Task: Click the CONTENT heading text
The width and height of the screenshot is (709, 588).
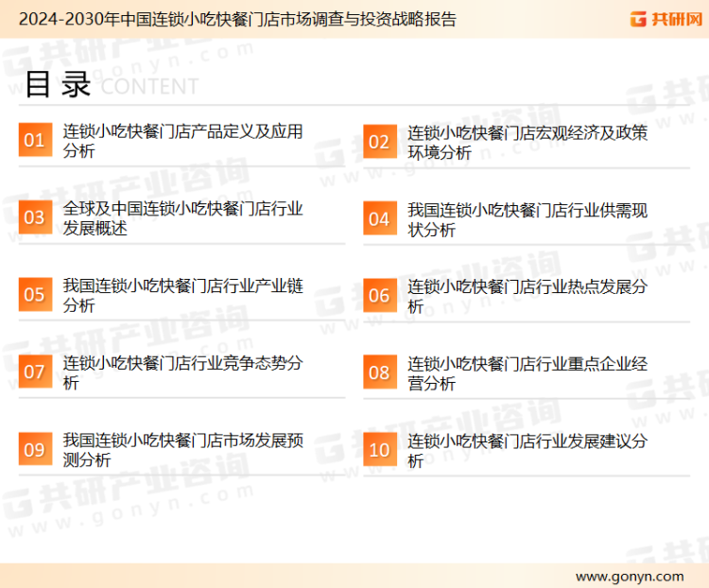Action: (x=149, y=86)
